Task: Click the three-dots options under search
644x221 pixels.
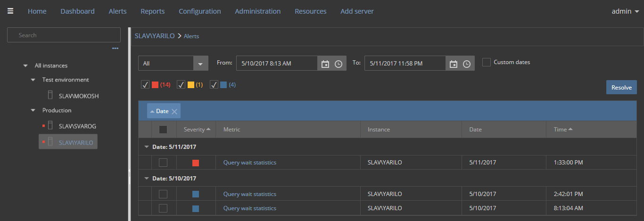Action: [x=115, y=48]
